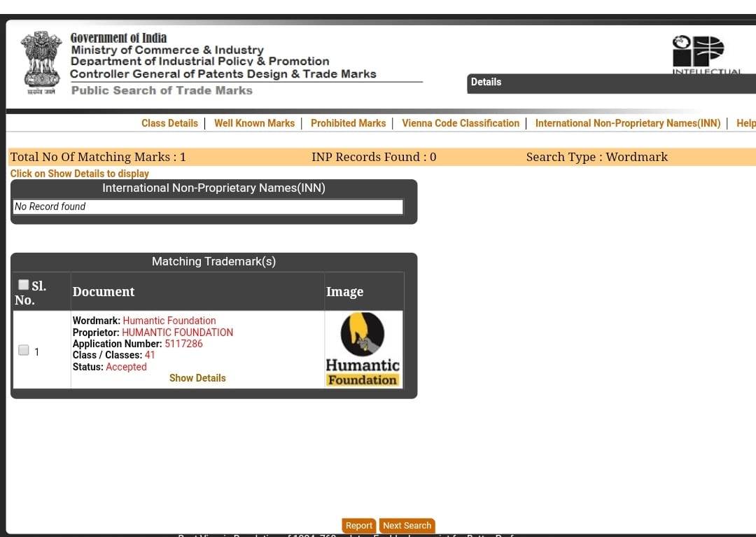Select the checkbox for row 1
The height and width of the screenshot is (537, 756).
coord(24,350)
